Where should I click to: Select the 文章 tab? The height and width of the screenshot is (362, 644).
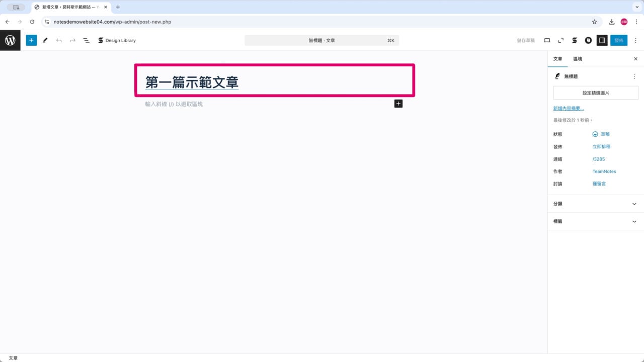[557, 59]
